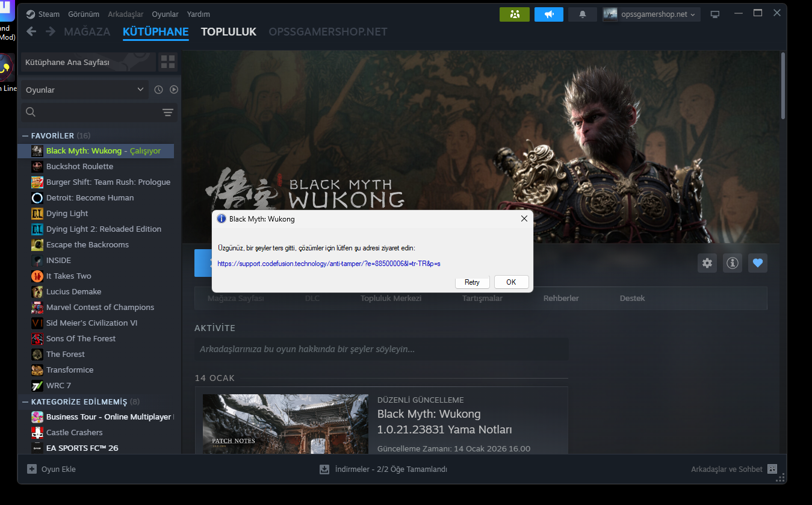Click the INSIDE game icon
The width and height of the screenshot is (812, 505).
[x=37, y=260]
